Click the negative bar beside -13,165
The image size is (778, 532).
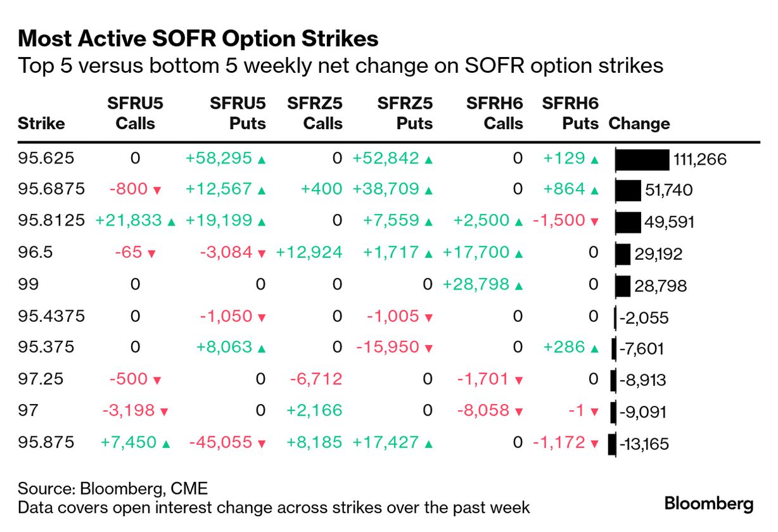click(x=612, y=443)
